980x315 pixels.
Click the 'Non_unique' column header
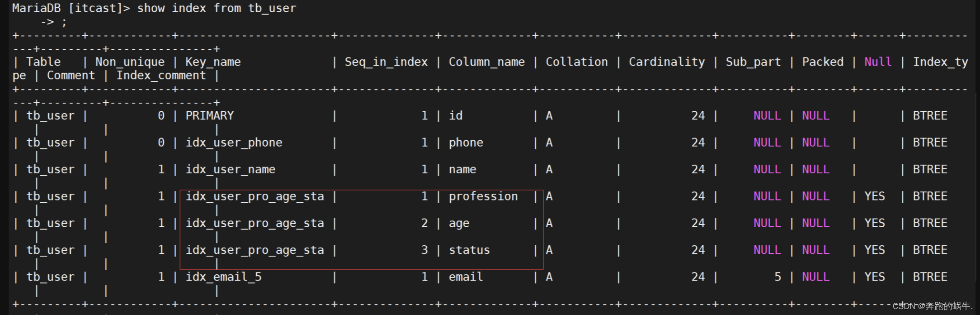click(x=130, y=62)
